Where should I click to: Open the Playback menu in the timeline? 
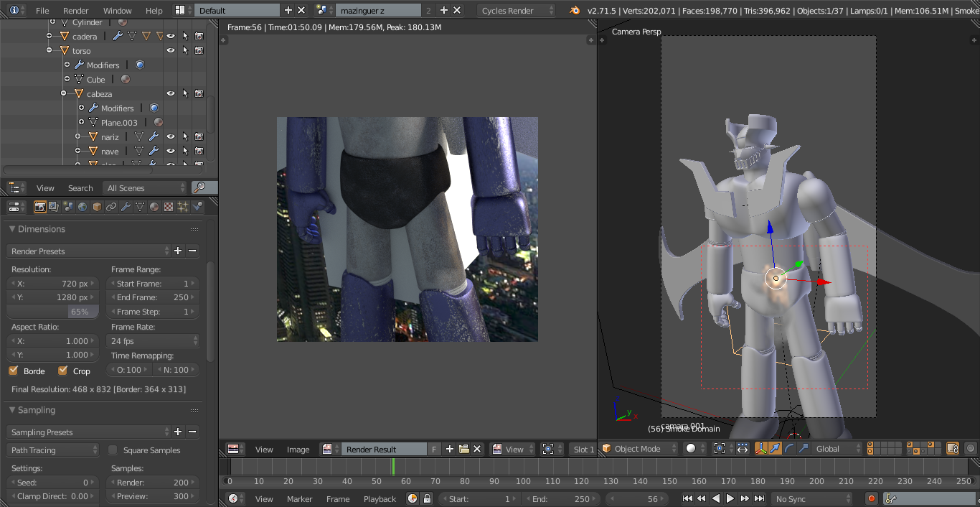coord(380,499)
